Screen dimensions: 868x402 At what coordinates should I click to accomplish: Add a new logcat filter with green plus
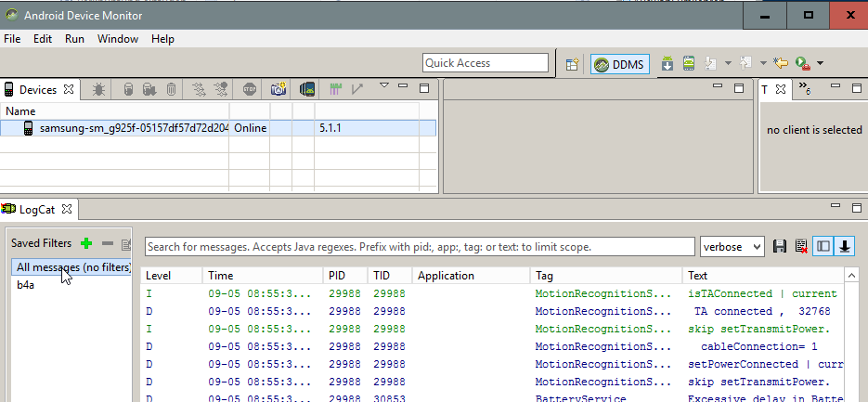click(85, 243)
